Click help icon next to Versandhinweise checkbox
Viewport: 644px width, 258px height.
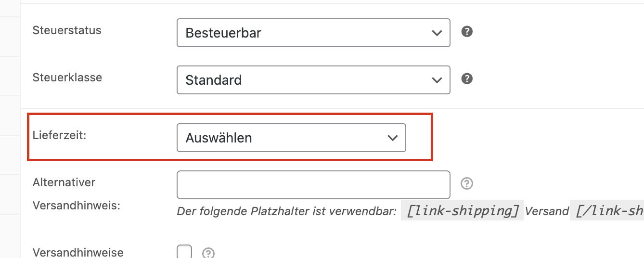click(x=208, y=253)
